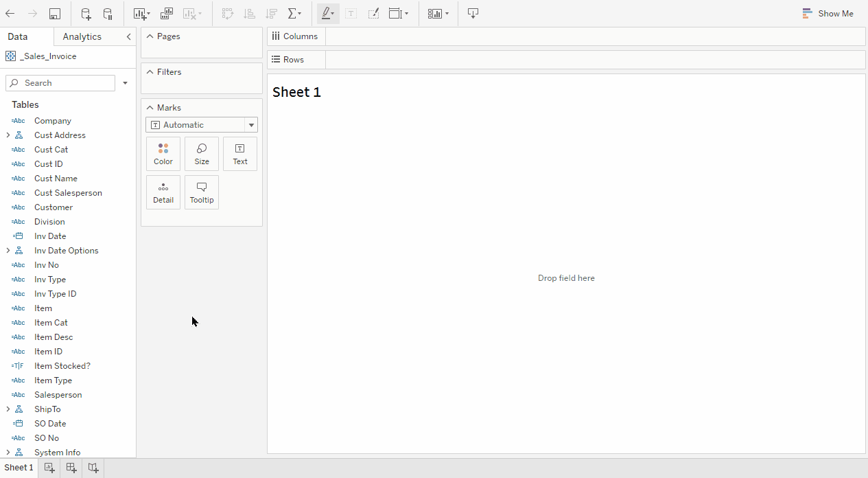Click the Duplicate sheet toolbar icon
The width and height of the screenshot is (868, 478).
tap(167, 14)
